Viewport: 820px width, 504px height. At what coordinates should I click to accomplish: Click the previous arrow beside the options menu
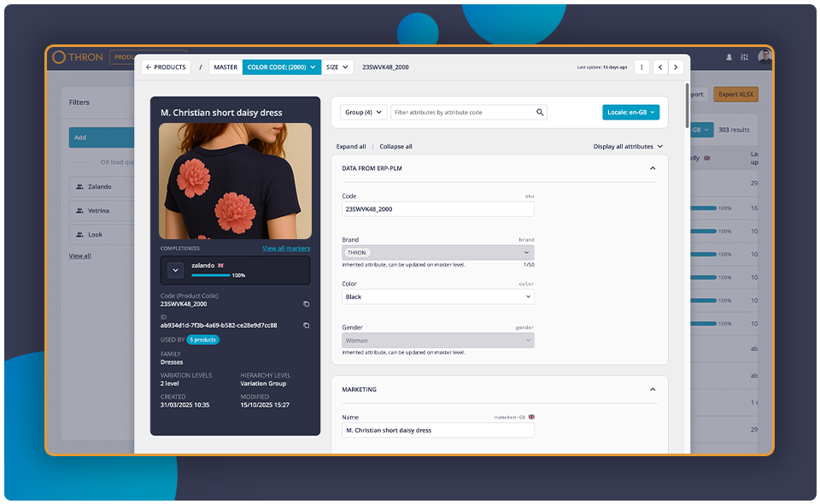(x=659, y=67)
